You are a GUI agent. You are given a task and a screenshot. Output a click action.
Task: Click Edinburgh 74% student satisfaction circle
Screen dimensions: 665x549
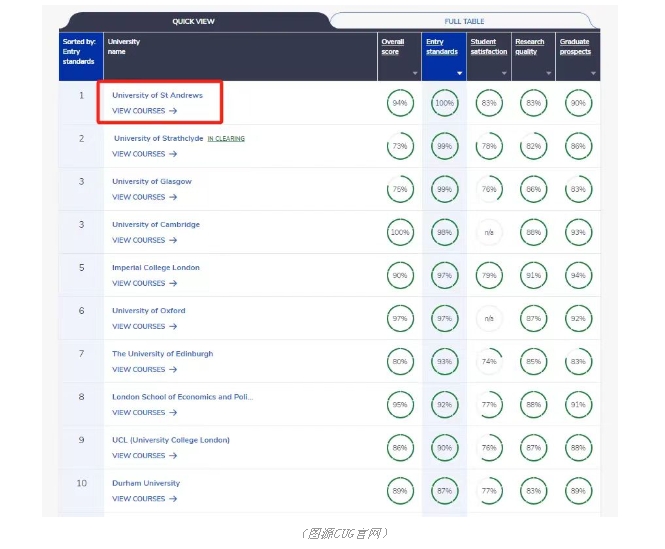[x=489, y=361]
